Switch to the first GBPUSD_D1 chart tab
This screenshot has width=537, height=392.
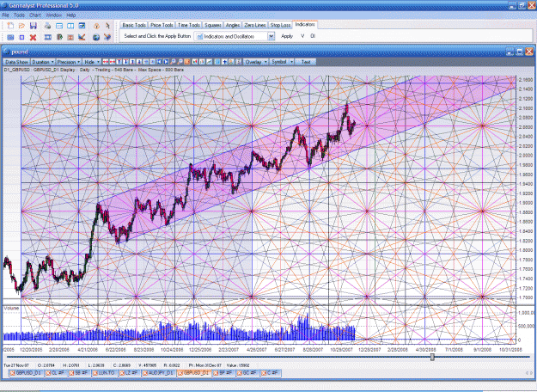[x=26, y=373]
